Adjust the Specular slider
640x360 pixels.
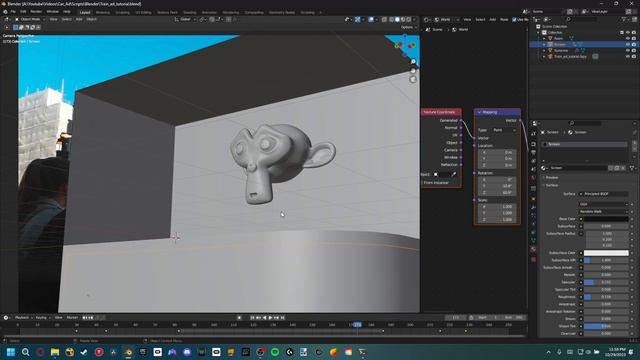[x=606, y=282]
